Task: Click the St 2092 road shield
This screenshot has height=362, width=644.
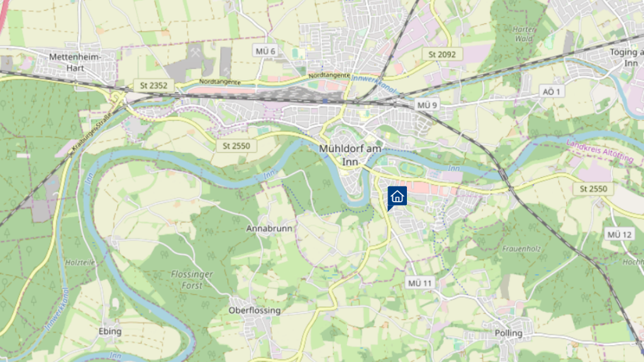Action: pos(442,54)
